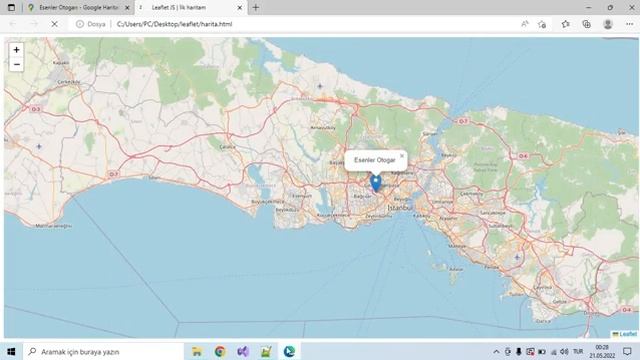The height and width of the screenshot is (360, 640).
Task: Open a new browser tab
Action: (256, 7)
